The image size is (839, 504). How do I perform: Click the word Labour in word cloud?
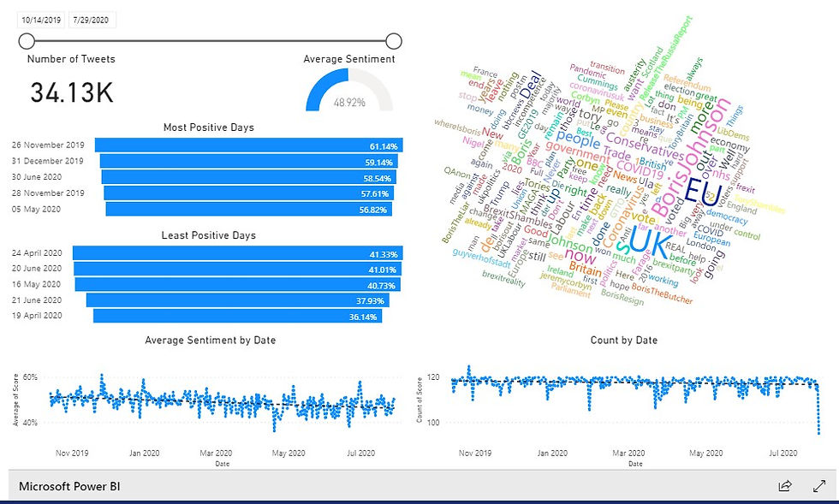(562, 217)
